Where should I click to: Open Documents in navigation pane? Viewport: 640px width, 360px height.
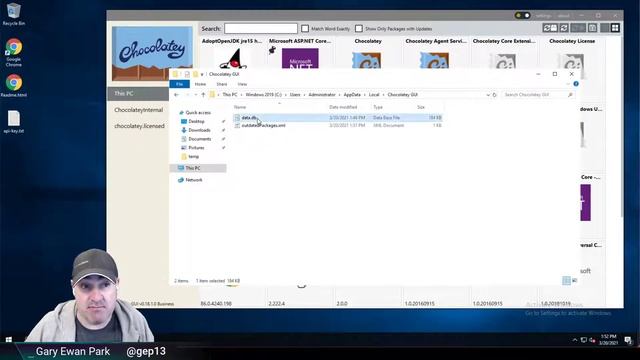click(199, 139)
